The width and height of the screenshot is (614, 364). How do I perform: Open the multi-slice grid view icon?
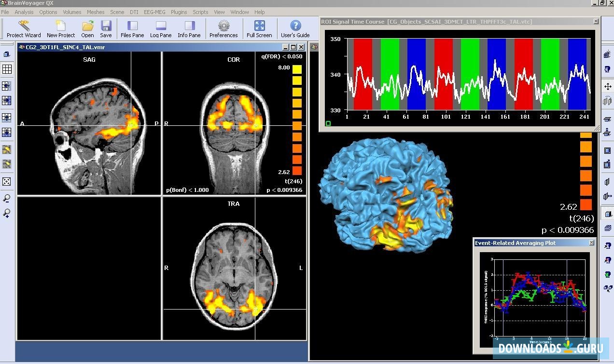[x=7, y=69]
